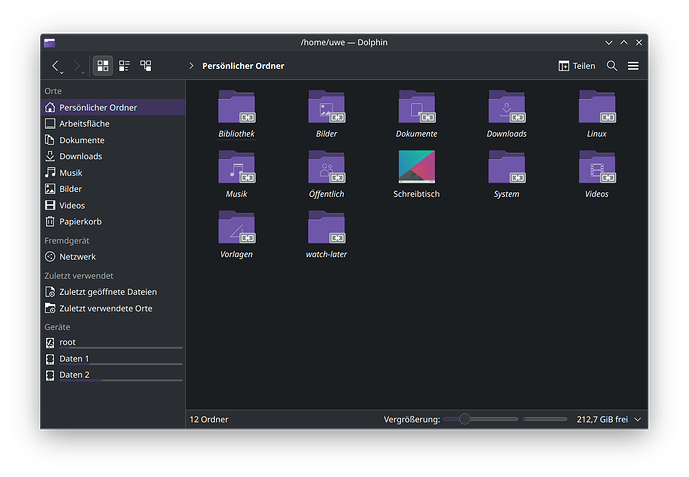The height and width of the screenshot is (477, 689).
Task: Go forward with the right arrow button
Action: coord(76,66)
